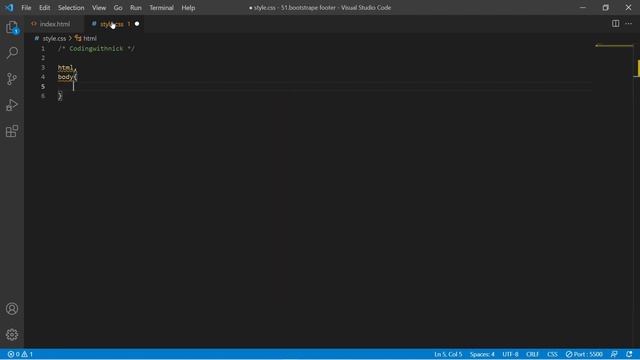Click the html breadcrumb symbol
Screen dimensions: 640x360
90,38
